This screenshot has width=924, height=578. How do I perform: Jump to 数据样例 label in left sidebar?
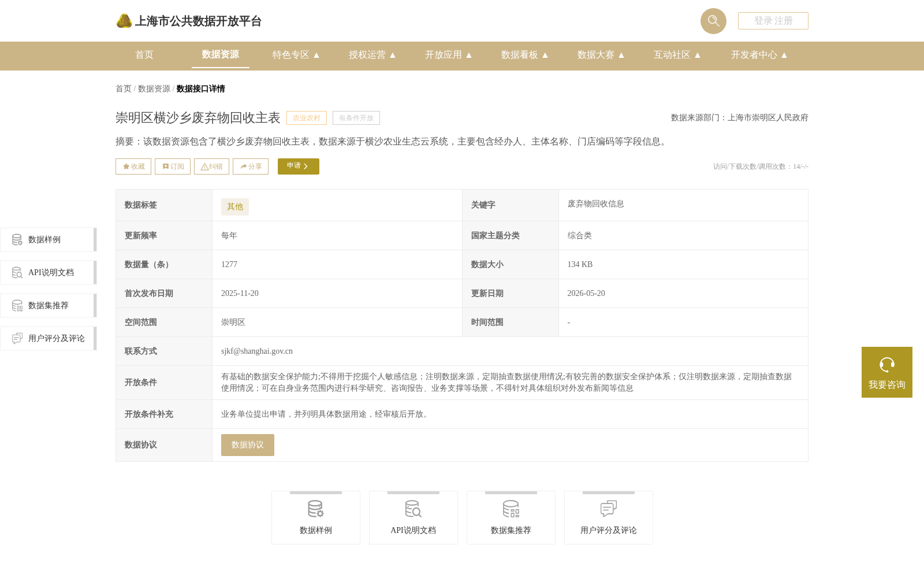tap(44, 240)
